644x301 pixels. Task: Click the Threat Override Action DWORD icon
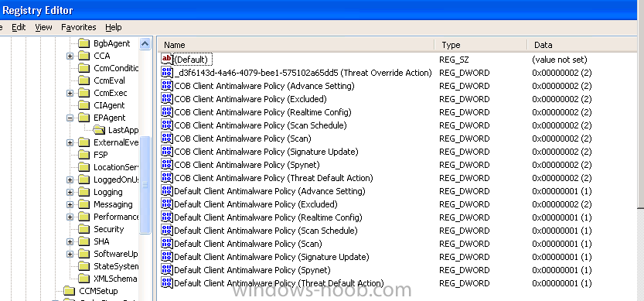point(167,73)
